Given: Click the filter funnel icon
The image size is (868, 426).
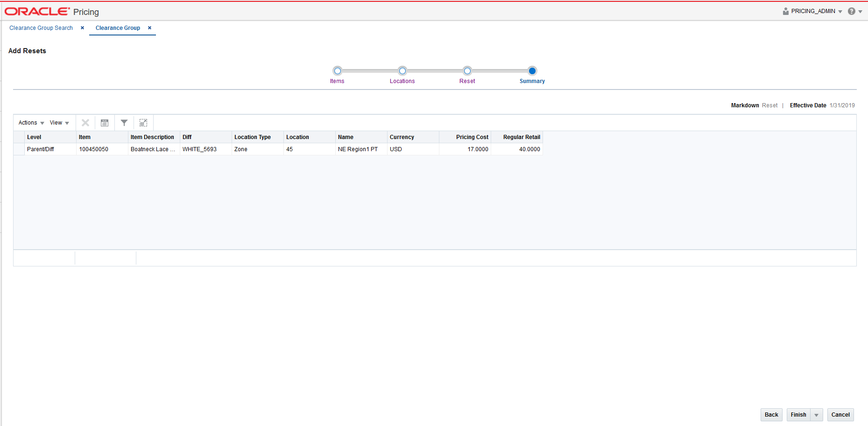Looking at the screenshot, I should (x=124, y=123).
